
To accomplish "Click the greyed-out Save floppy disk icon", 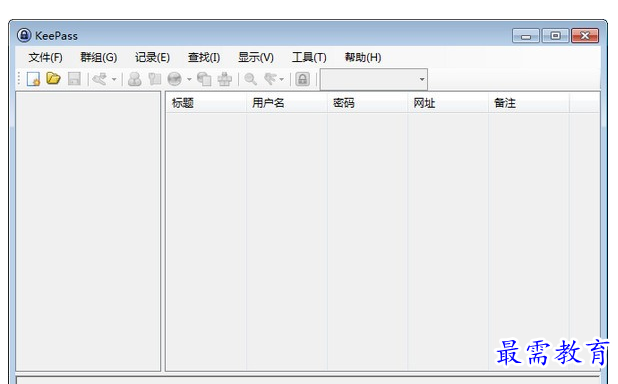I will pyautogui.click(x=74, y=79).
